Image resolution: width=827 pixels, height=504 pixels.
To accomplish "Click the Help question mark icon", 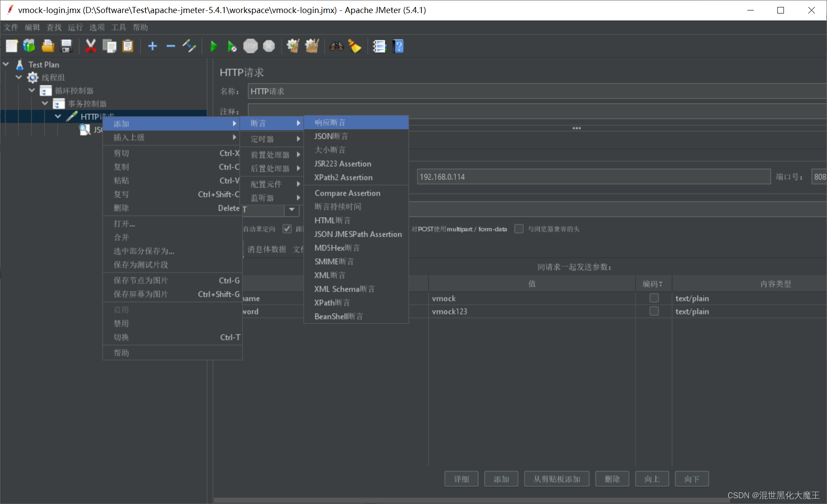I will 398,46.
